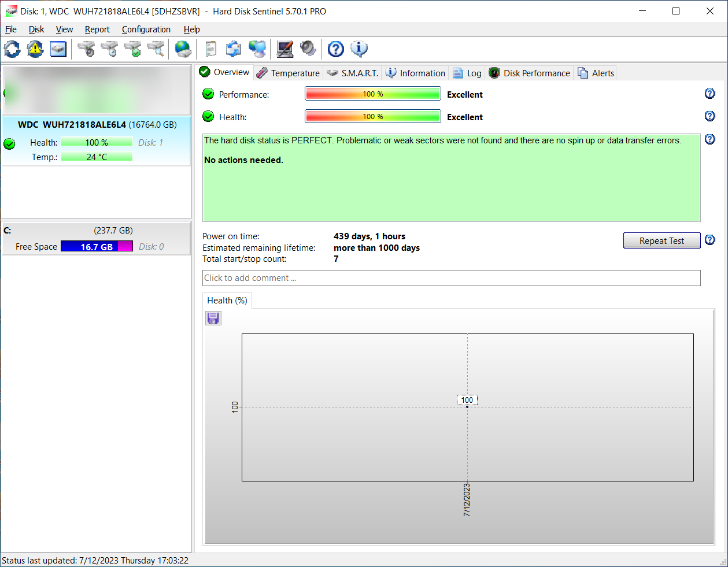The width and height of the screenshot is (728, 567).
Task: Click the Refresh disk status toolbar icon
Action: 12,49
